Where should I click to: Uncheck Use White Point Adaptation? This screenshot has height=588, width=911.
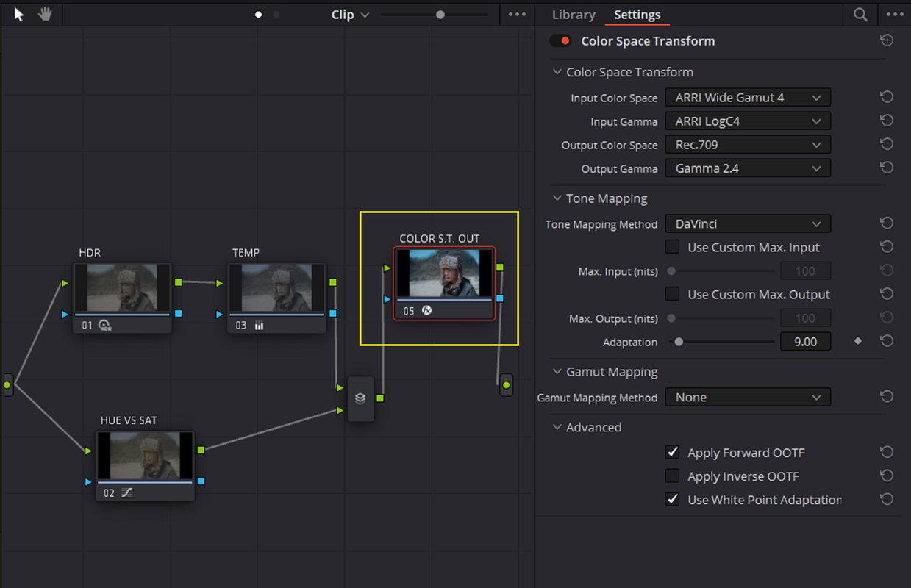click(672, 499)
